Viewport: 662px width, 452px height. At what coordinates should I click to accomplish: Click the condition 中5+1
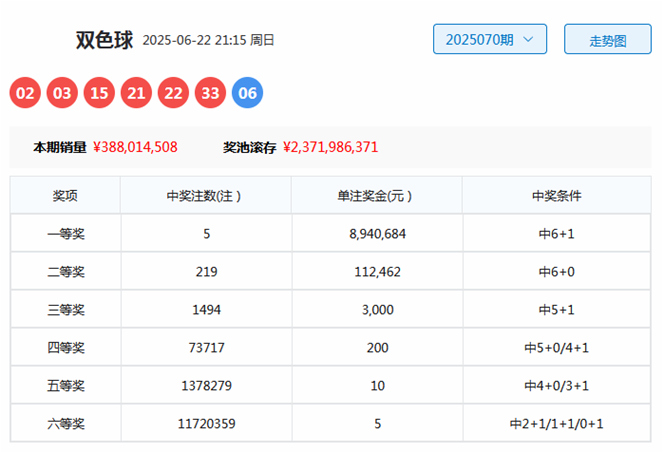pos(556,310)
